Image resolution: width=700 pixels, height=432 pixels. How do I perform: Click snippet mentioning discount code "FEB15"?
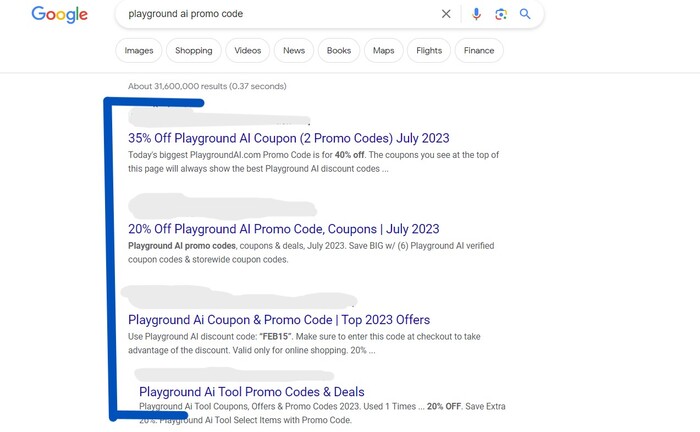coord(304,343)
